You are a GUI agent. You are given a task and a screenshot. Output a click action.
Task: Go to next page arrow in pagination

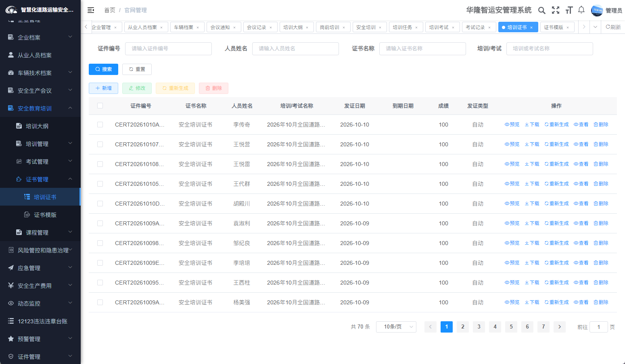[x=560, y=327]
